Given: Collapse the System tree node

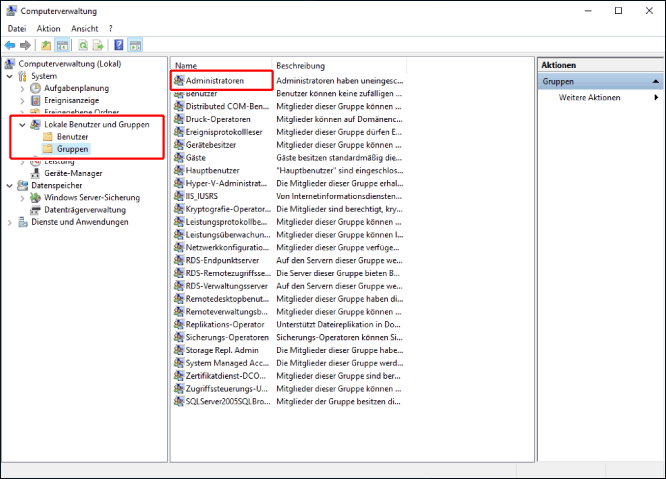Looking at the screenshot, I should click(10, 76).
